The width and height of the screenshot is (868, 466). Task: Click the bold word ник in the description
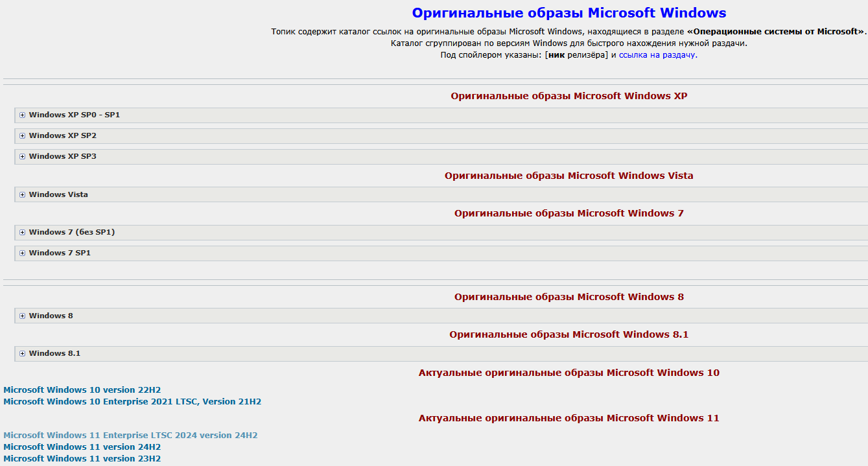click(x=557, y=55)
